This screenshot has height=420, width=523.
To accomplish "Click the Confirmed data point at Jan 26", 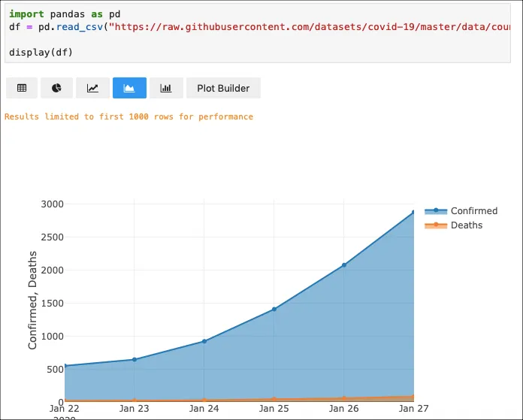I will (344, 265).
